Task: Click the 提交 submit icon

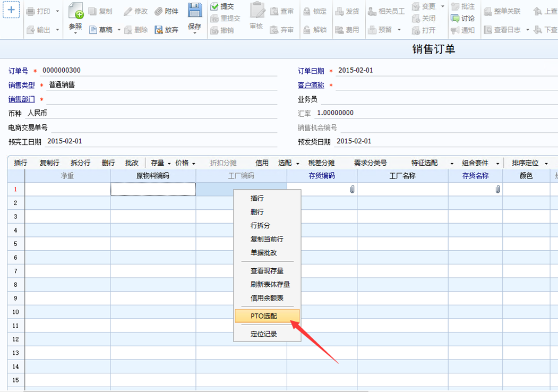Action: [214, 6]
